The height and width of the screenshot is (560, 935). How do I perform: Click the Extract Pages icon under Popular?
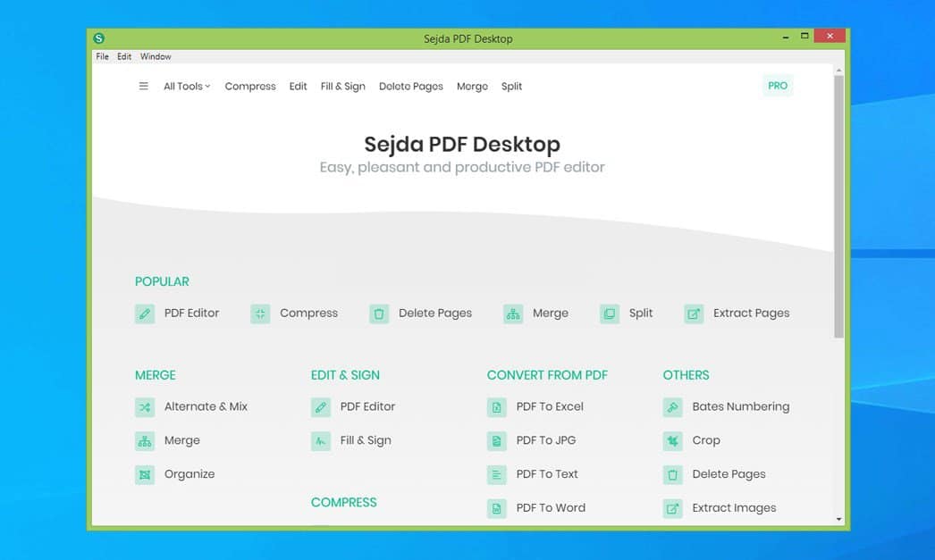[x=694, y=313]
